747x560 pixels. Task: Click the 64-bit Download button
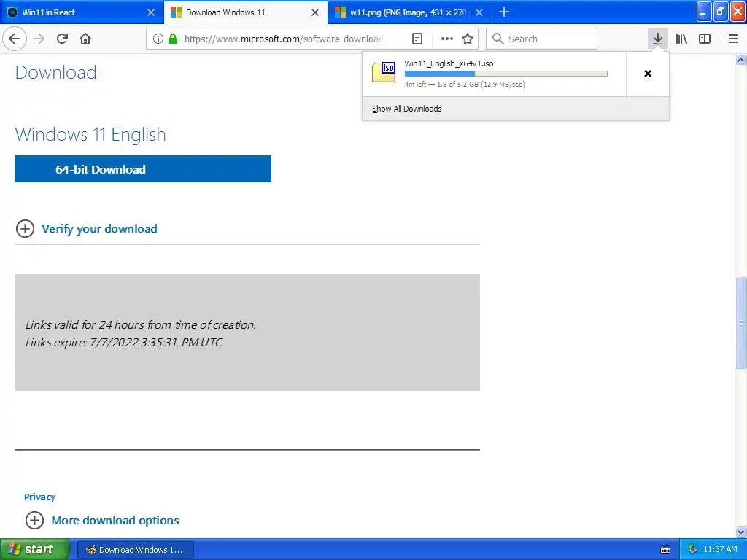click(x=143, y=168)
